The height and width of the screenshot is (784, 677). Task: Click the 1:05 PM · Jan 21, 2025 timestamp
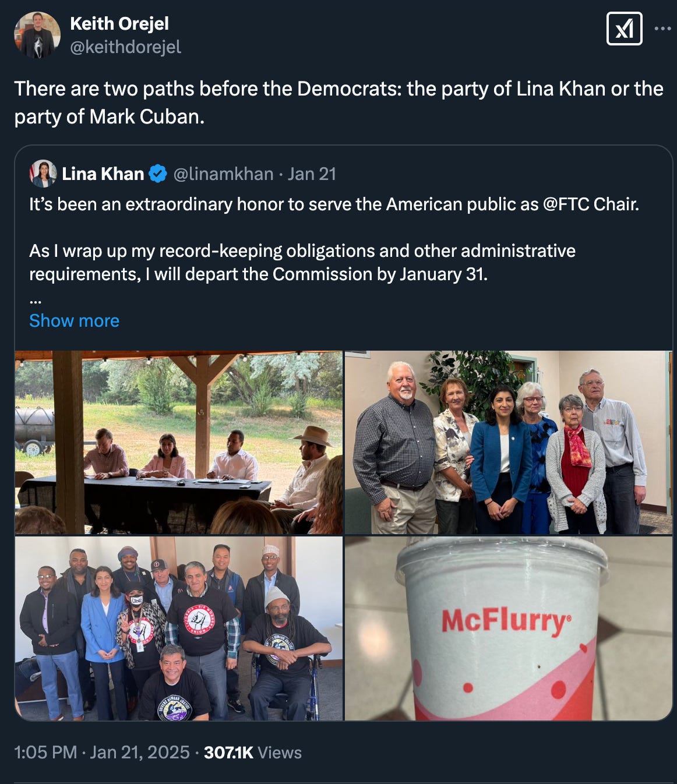[x=102, y=752]
